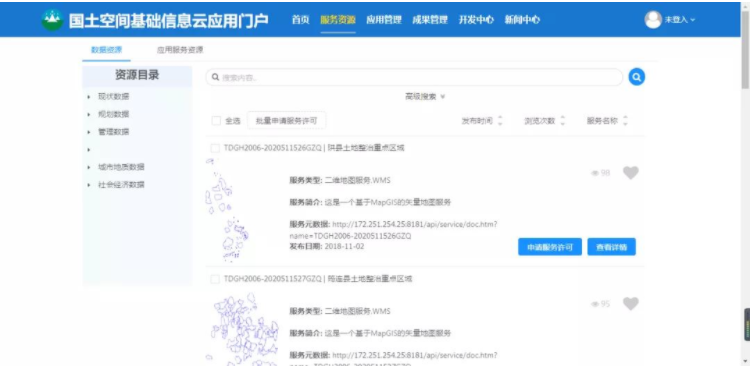The width and height of the screenshot is (752, 367).
Task: Click the user avatar icon
Action: pos(653,20)
